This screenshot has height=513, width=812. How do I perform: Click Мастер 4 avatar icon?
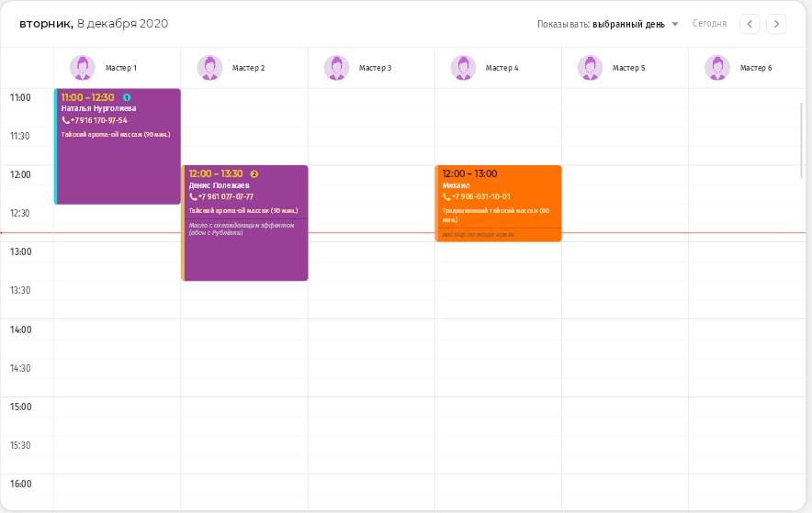[x=464, y=68]
